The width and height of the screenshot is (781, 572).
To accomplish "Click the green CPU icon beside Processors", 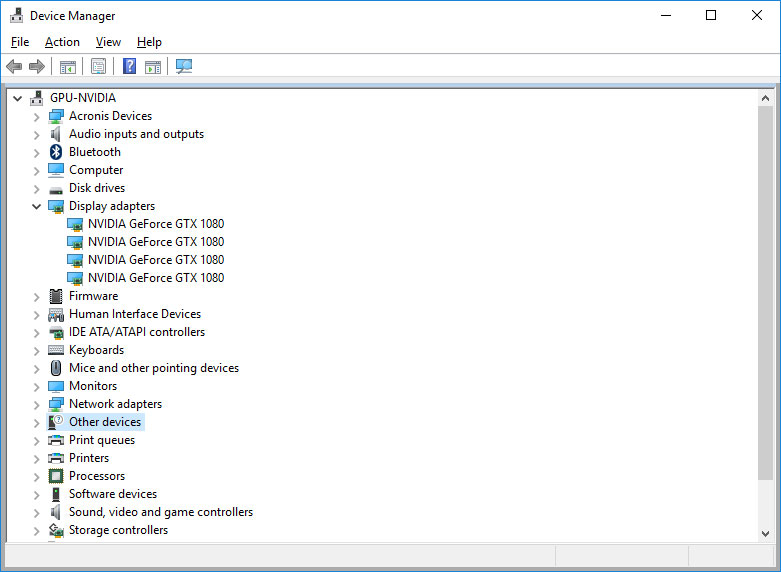I will pyautogui.click(x=56, y=476).
